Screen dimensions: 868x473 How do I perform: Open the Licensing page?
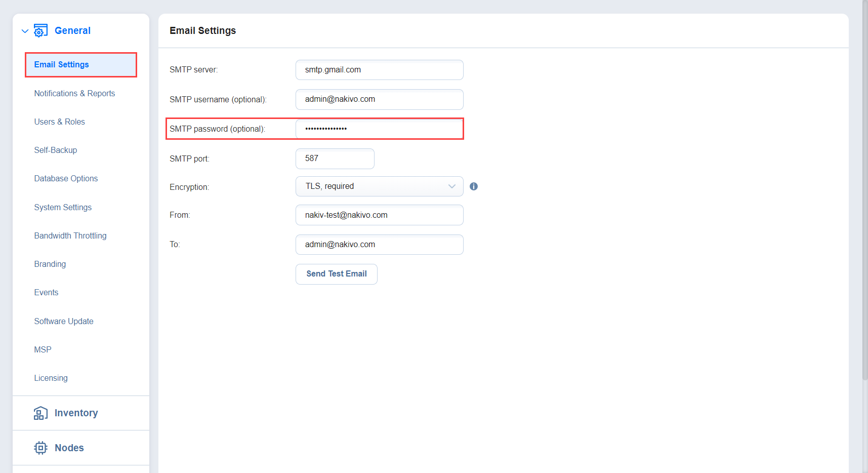(51, 378)
